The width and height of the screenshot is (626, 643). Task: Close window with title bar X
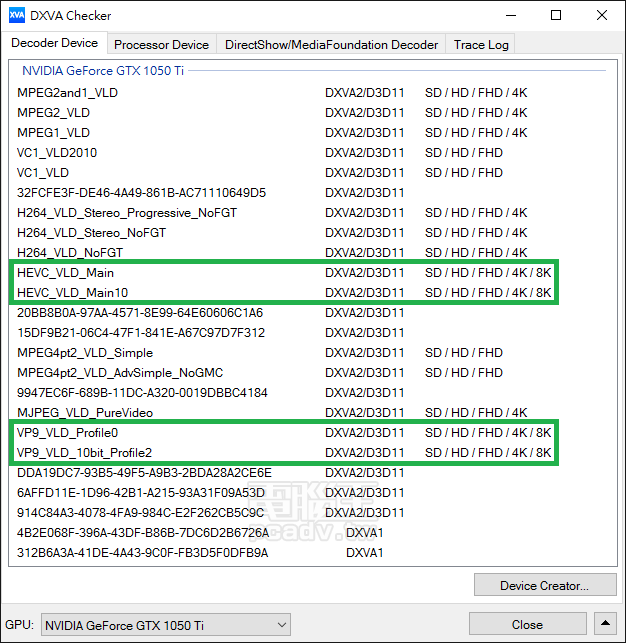602,16
